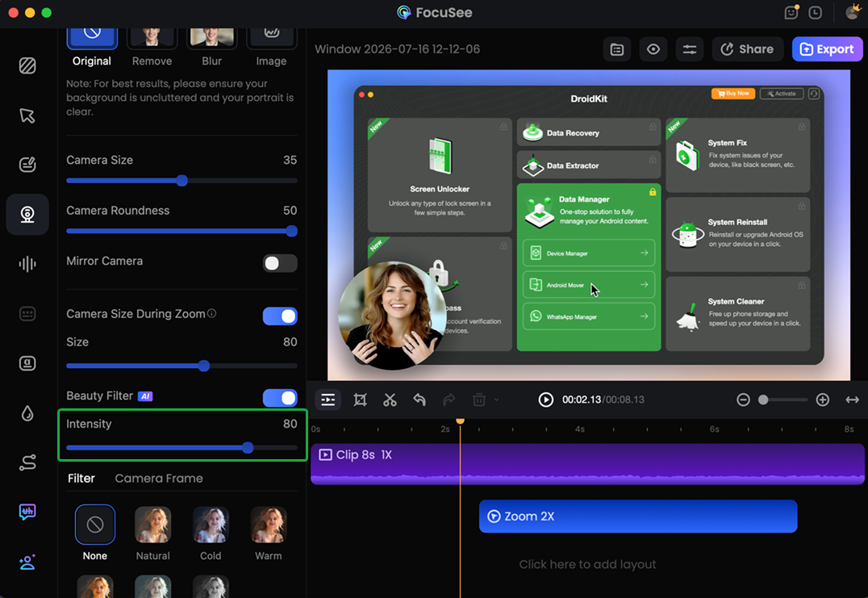The image size is (868, 598).
Task: Click the scissors split tool
Action: coord(390,399)
